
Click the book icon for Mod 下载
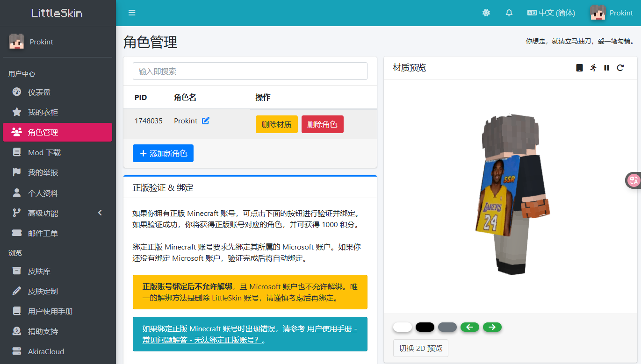pos(17,152)
